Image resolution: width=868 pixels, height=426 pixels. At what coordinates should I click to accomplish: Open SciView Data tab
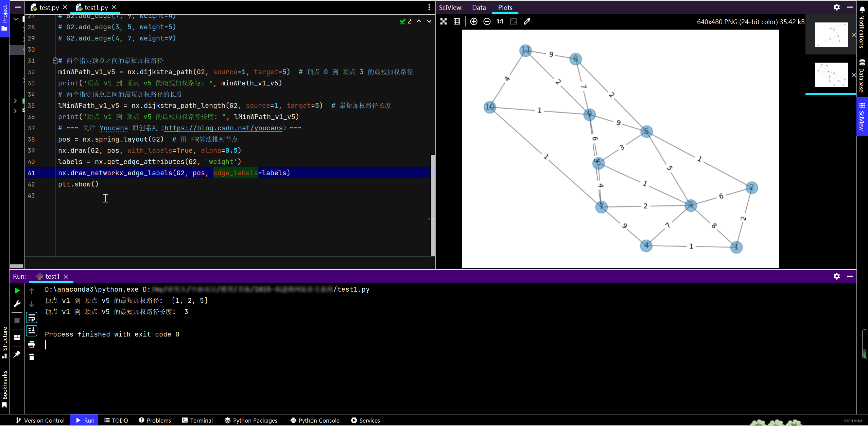point(479,7)
